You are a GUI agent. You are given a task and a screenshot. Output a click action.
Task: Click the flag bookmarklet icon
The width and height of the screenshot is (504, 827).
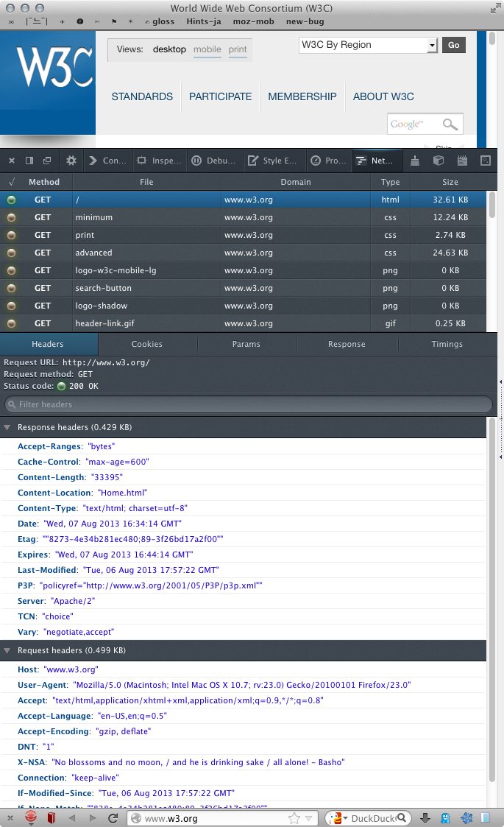pos(114,21)
